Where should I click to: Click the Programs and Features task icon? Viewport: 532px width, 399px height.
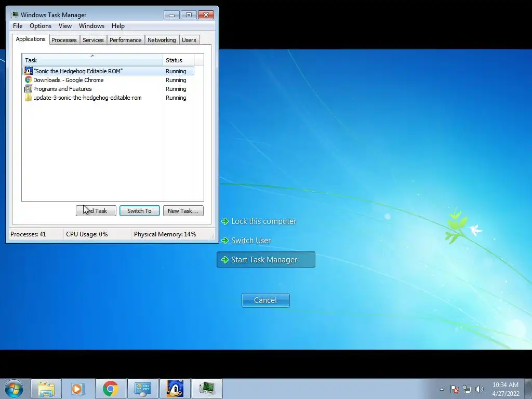[x=28, y=88]
